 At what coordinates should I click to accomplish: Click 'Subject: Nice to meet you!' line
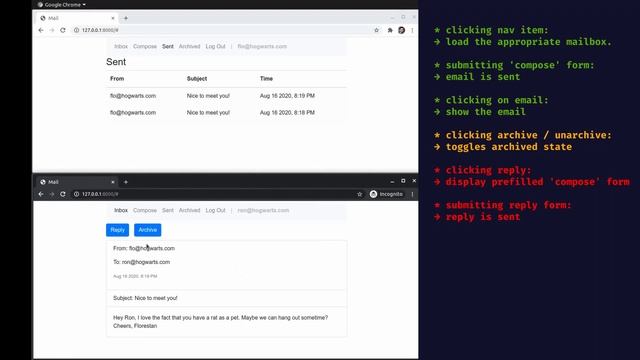pos(145,298)
